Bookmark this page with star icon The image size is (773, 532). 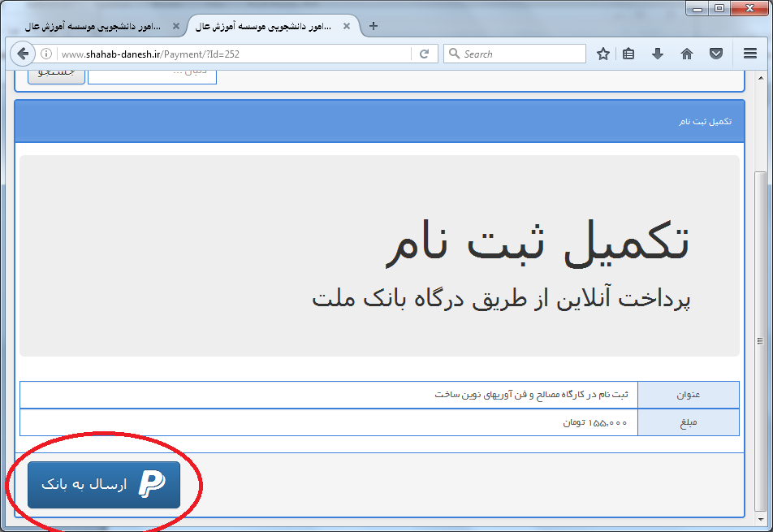click(603, 54)
